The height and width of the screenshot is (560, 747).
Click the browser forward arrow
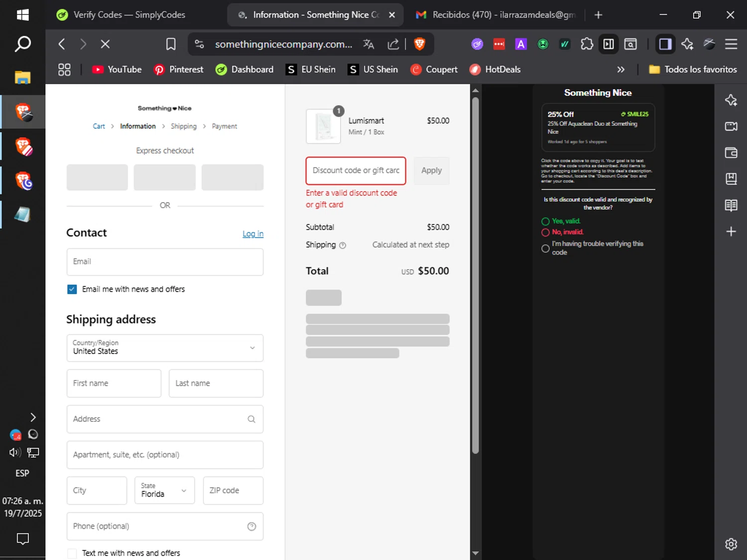pos(83,44)
